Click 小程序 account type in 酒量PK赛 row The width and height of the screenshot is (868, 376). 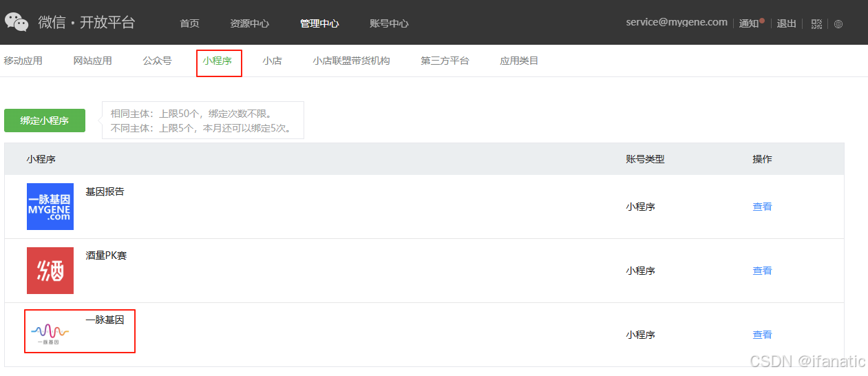tap(640, 271)
